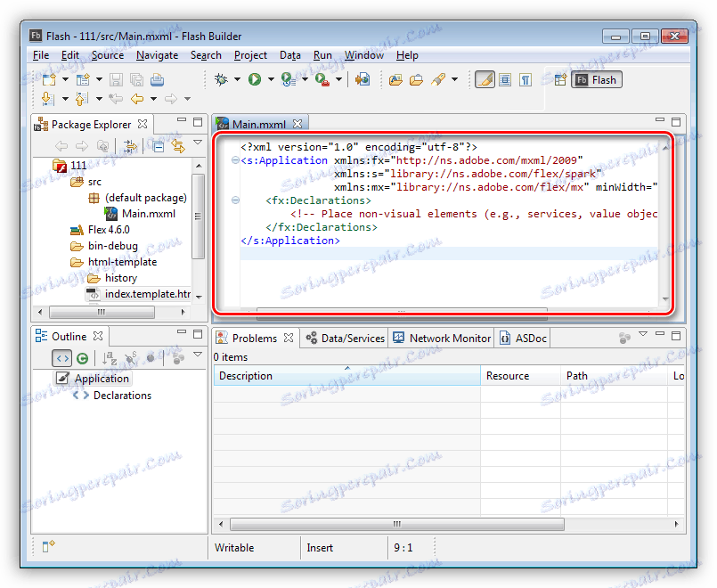This screenshot has width=717, height=588.
Task: Sort by the Resource column header
Action: (521, 376)
